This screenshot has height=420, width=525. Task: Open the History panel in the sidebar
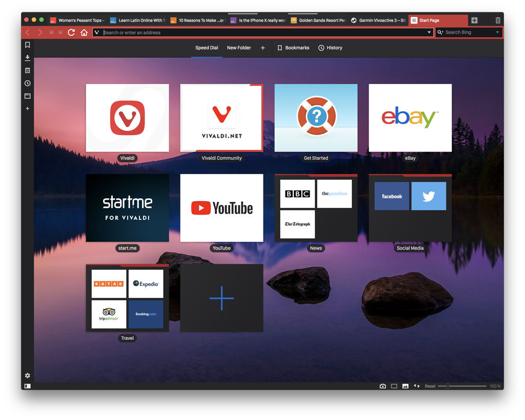click(27, 83)
